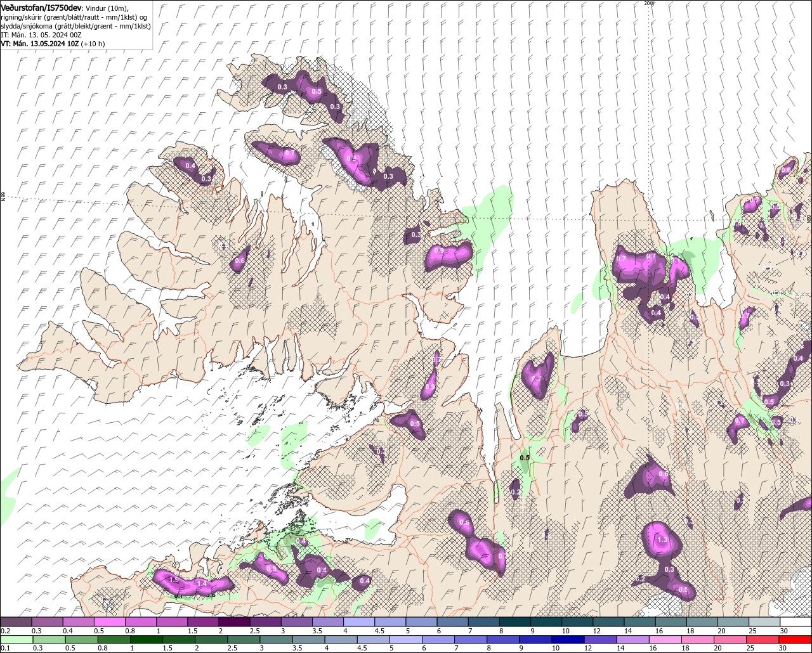Click the 0.1 label in lower legend row
This screenshot has height=653, width=812.
4,648
